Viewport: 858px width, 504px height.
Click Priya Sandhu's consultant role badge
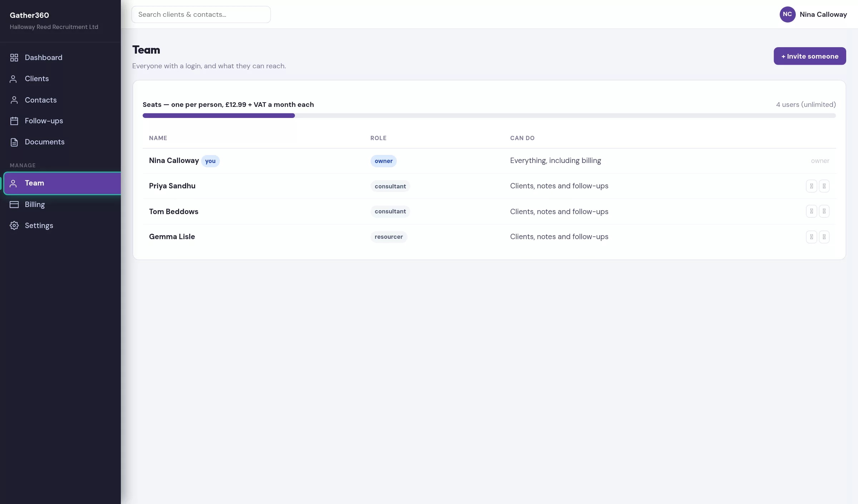click(390, 186)
